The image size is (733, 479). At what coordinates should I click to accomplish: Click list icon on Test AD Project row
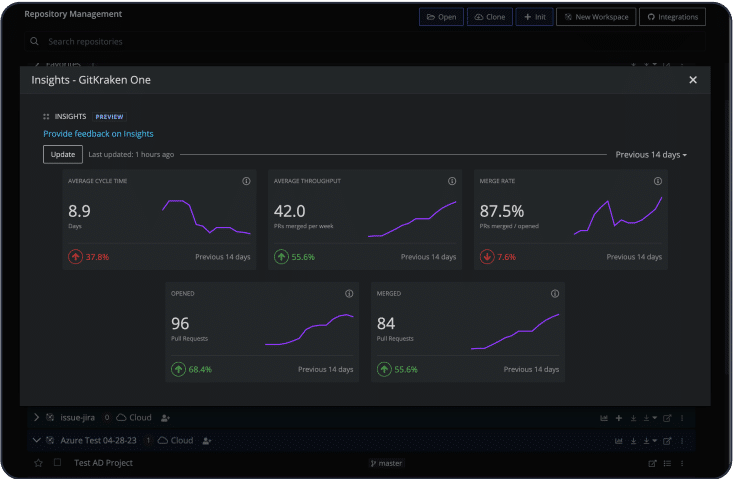tap(668, 464)
